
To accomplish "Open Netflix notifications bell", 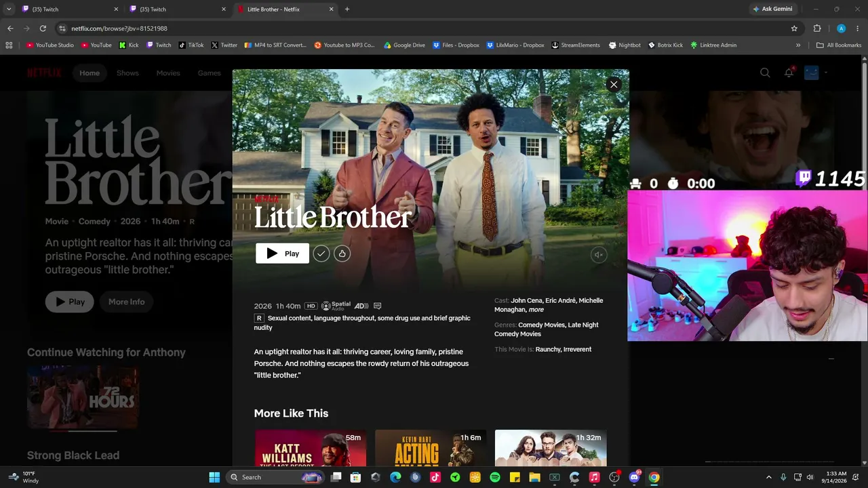I will point(789,73).
